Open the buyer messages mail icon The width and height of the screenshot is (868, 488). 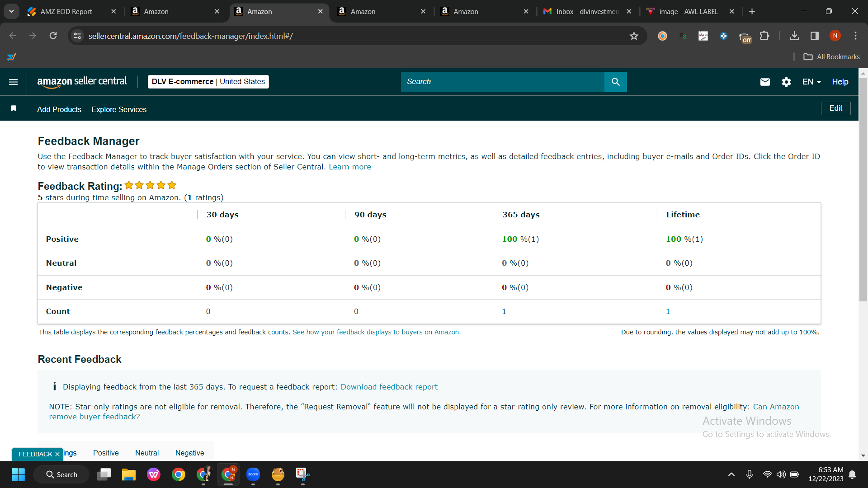[x=765, y=82]
